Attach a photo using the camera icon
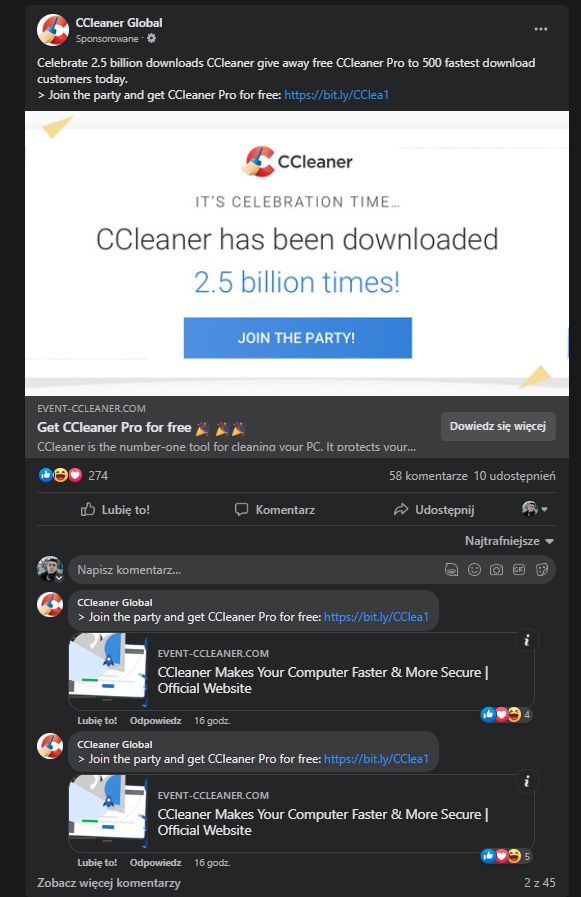This screenshot has height=897, width=581. (496, 569)
